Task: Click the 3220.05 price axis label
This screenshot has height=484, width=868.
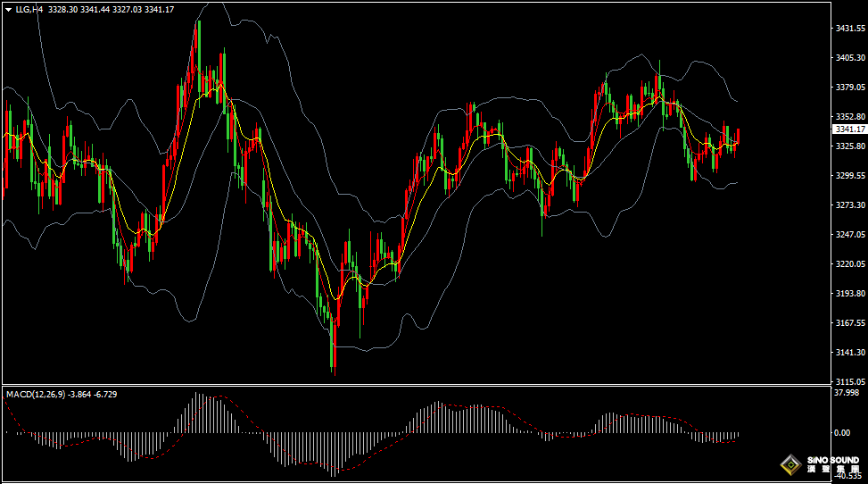Action: [848, 264]
